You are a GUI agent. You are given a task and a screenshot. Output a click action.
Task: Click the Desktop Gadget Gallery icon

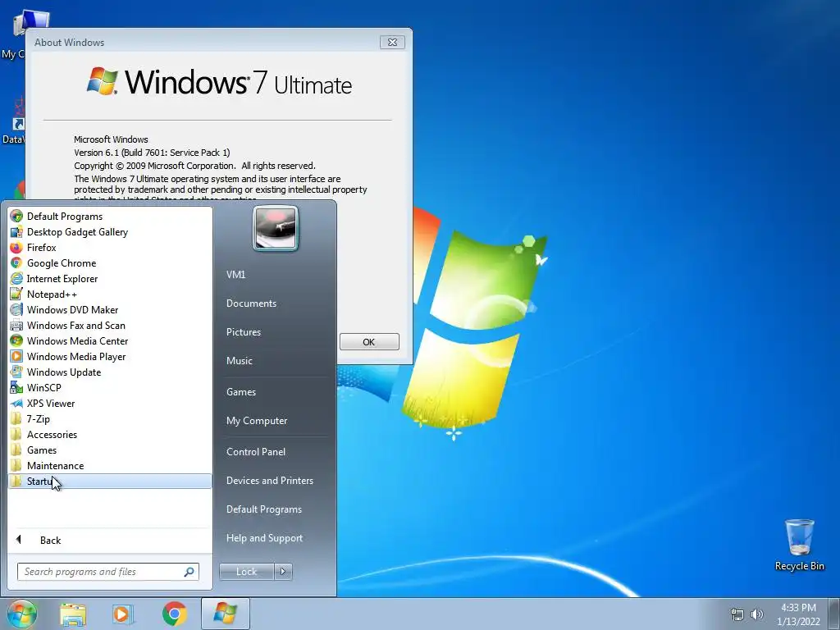[16, 232]
